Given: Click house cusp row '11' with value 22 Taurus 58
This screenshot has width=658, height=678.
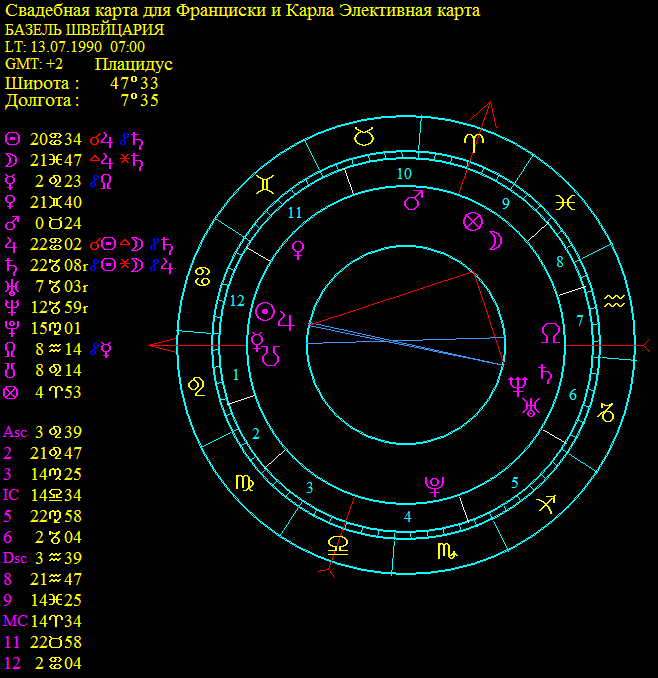Looking at the screenshot, I should point(42,643).
